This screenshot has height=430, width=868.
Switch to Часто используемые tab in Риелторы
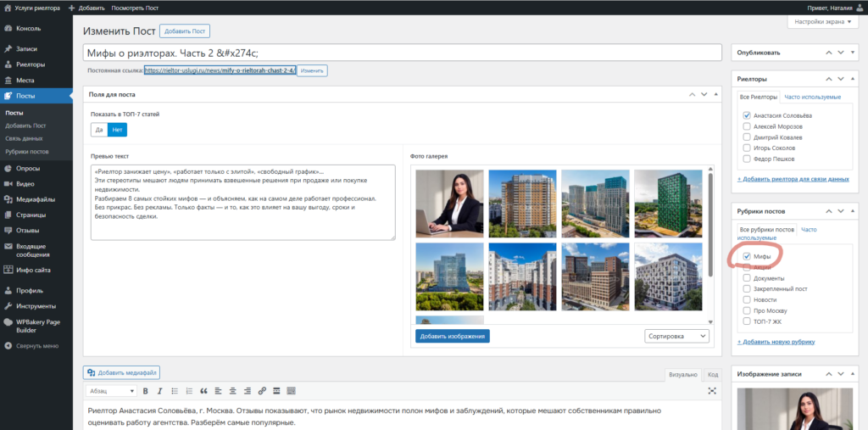pyautogui.click(x=812, y=97)
